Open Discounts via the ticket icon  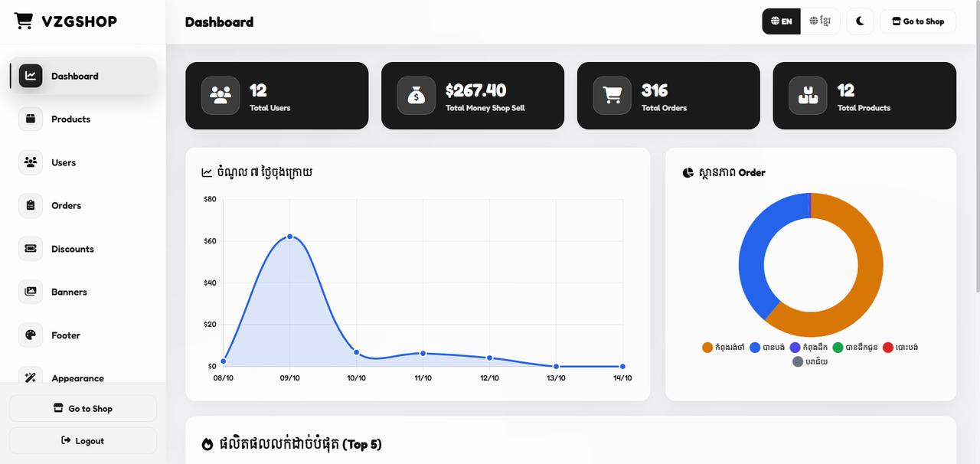(31, 249)
